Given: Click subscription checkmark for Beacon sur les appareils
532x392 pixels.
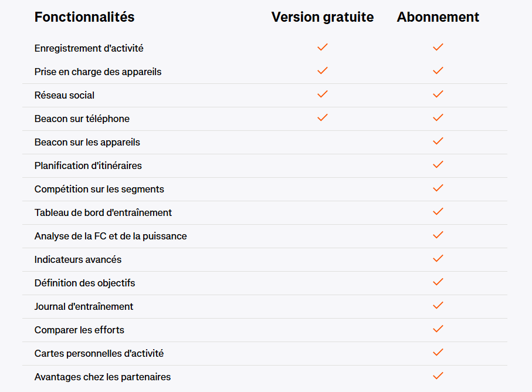Looking at the screenshot, I should tap(438, 141).
